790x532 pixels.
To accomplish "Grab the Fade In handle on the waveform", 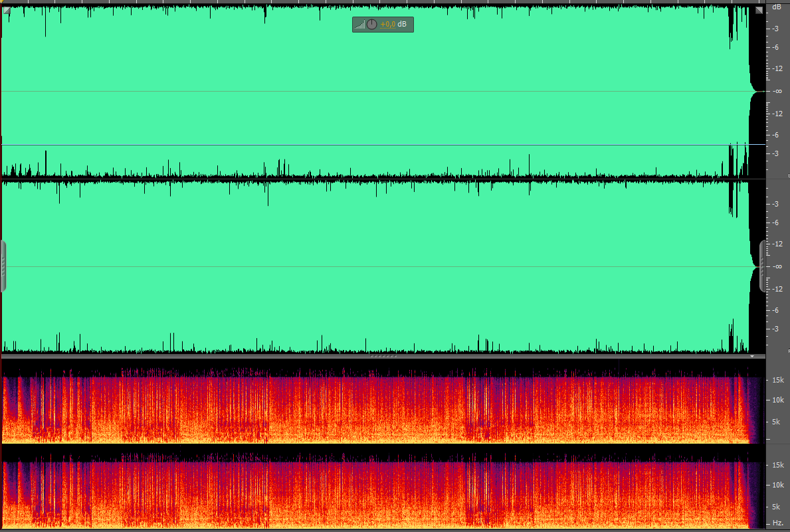I will [7, 10].
